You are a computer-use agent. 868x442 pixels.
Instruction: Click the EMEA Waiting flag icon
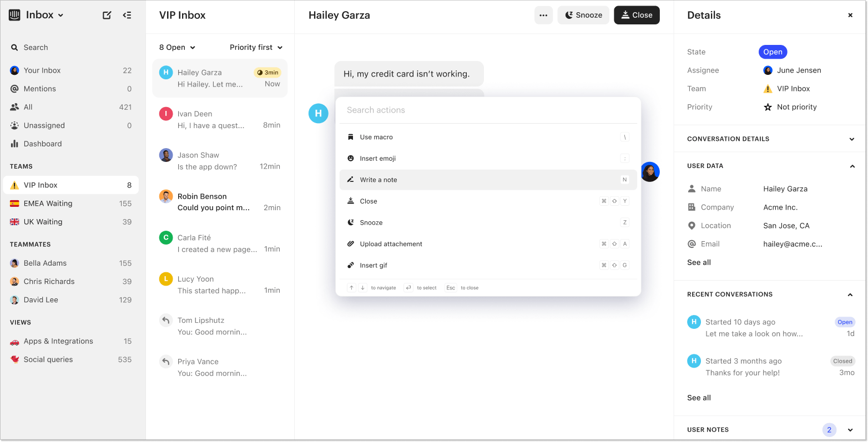(x=14, y=204)
